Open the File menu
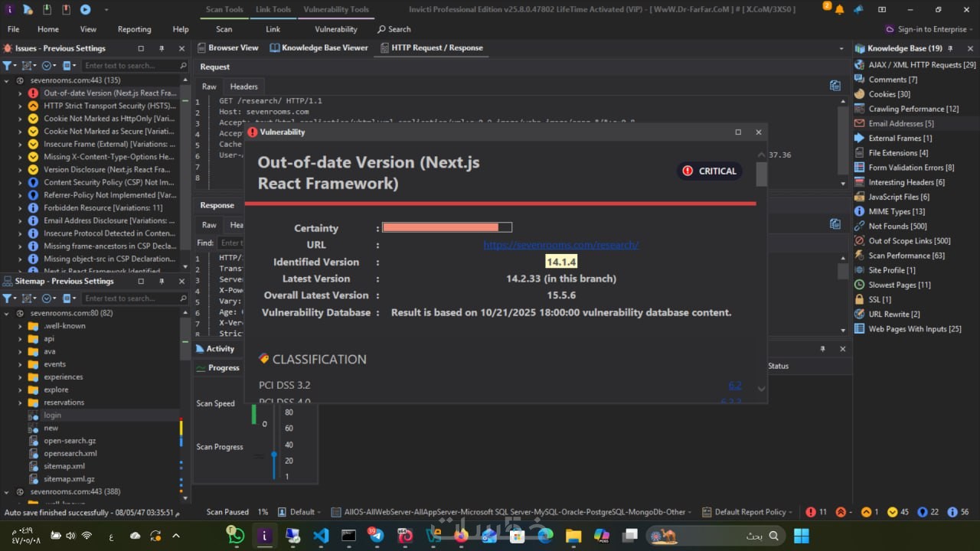Viewport: 980px width, 551px height. pos(14,29)
